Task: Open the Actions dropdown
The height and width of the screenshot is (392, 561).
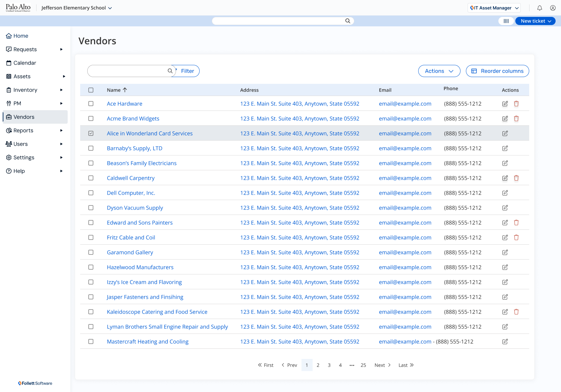Action: coord(439,71)
